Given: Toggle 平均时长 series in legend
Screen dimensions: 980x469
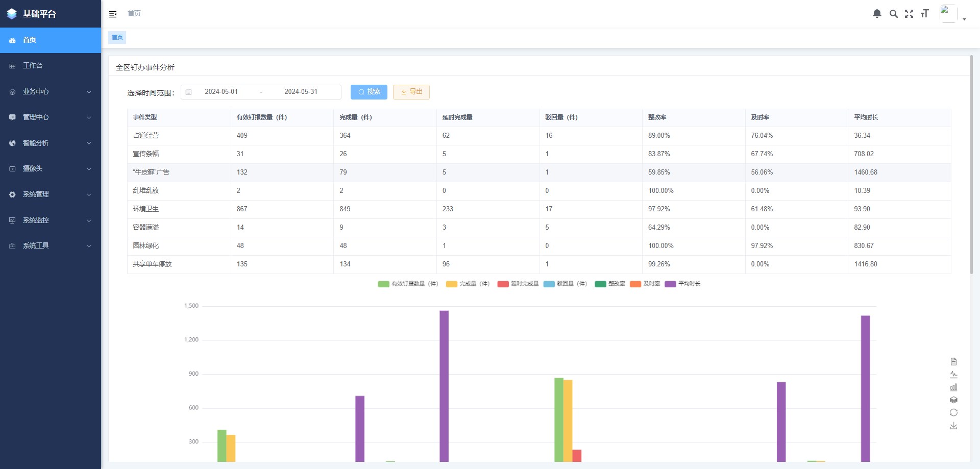Looking at the screenshot, I should click(682, 284).
